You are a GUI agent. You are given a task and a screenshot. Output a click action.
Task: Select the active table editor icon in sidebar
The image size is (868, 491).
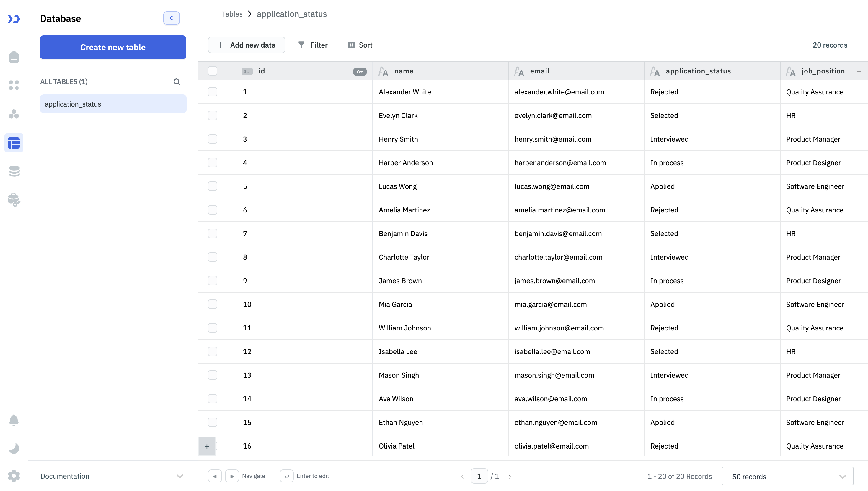coord(14,143)
